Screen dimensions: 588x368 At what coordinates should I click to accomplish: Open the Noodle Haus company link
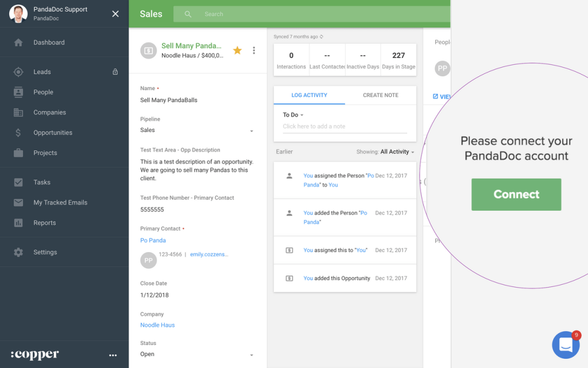pyautogui.click(x=157, y=325)
